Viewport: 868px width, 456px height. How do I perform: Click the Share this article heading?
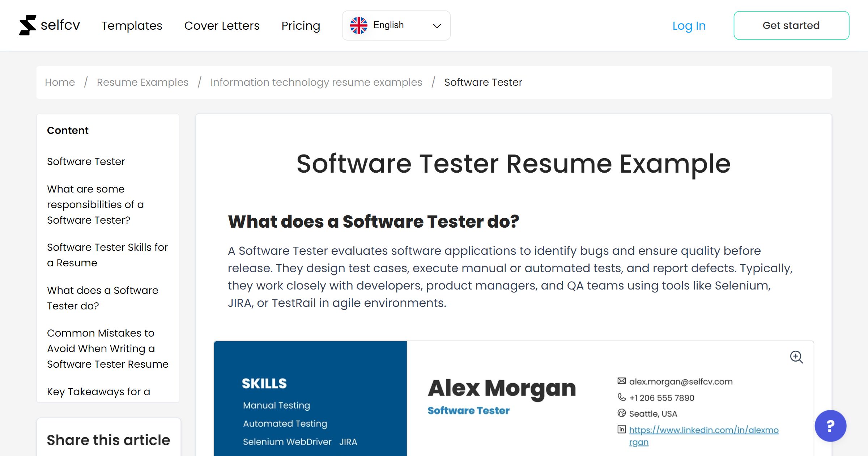click(x=108, y=440)
